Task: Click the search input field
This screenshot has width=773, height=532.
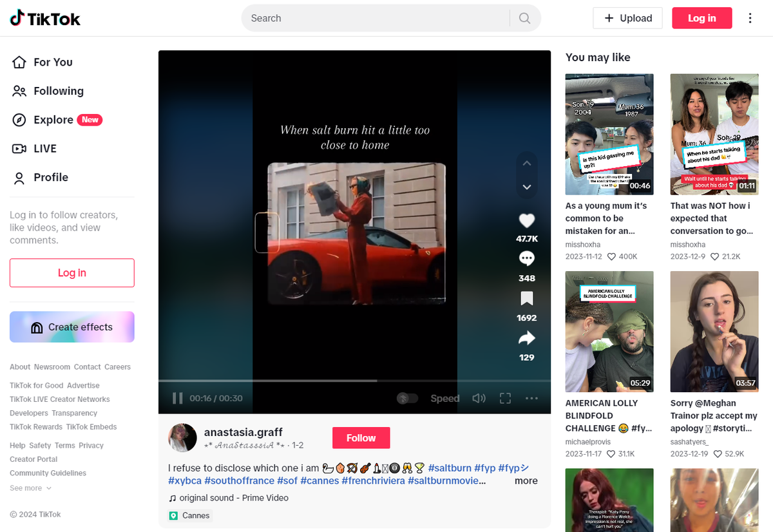Action: [374, 18]
